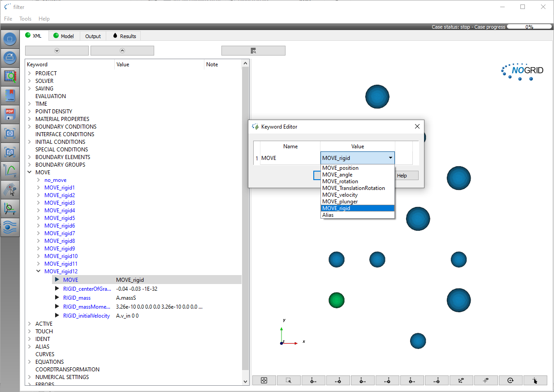Open the point-cloud magnifier tool icon
Viewport: 554px width, 392px height.
10,77
